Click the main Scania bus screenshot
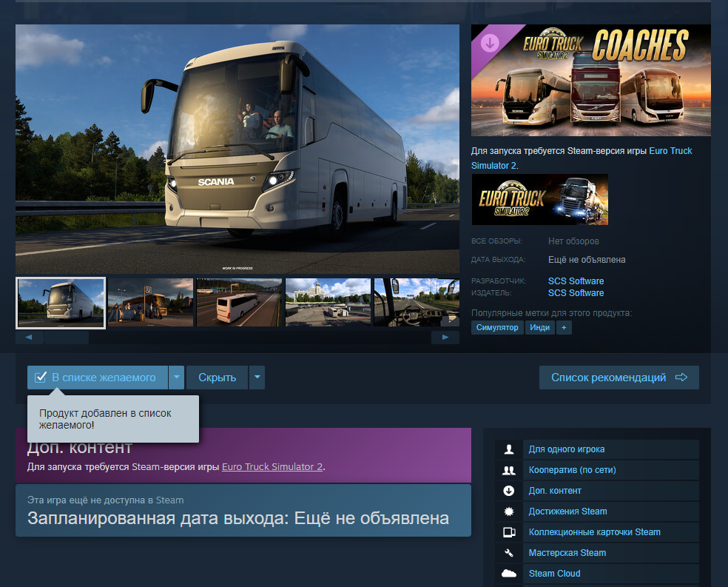The image size is (728, 587). tap(237, 149)
